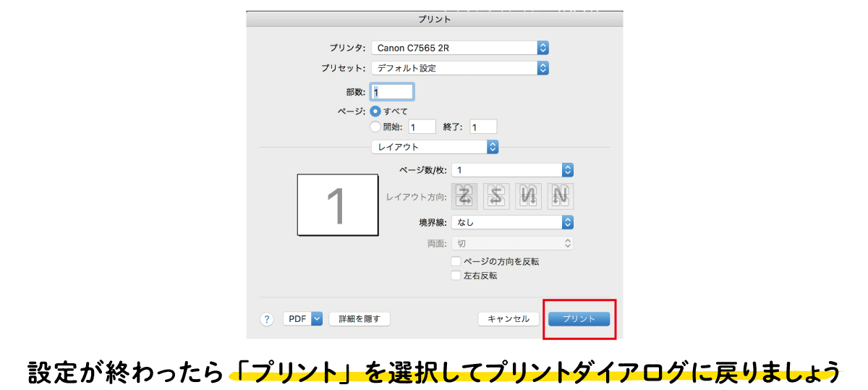868x390 pixels.
Task: Open the プリンタ Canon C7565 2R dropdown
Action: tap(460, 48)
